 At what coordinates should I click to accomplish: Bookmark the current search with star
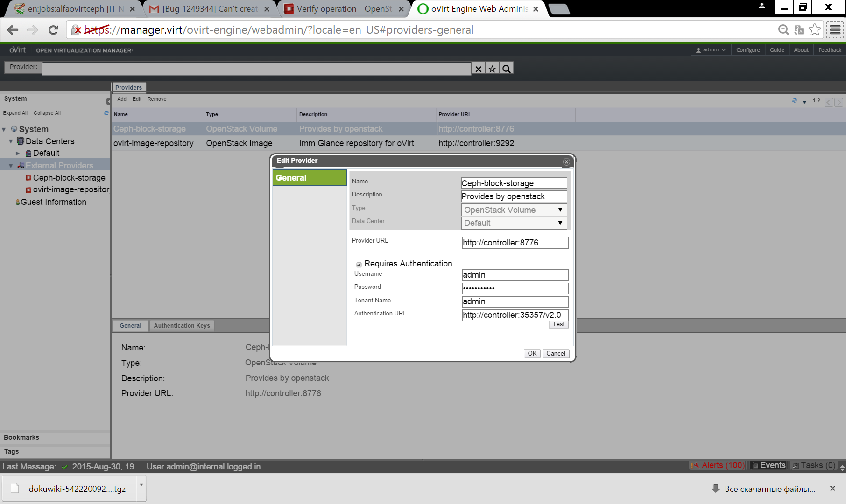coord(492,69)
